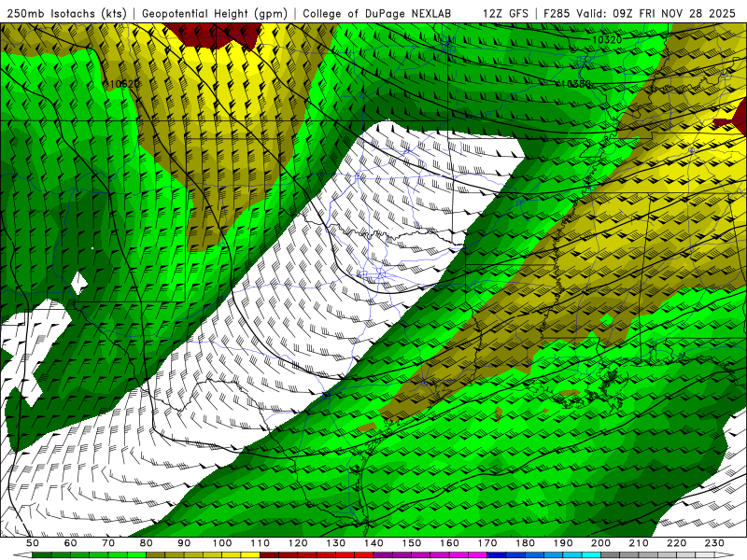Image resolution: width=747 pixels, height=560 pixels.
Task: Click the '220' legend value
Action: point(676,543)
